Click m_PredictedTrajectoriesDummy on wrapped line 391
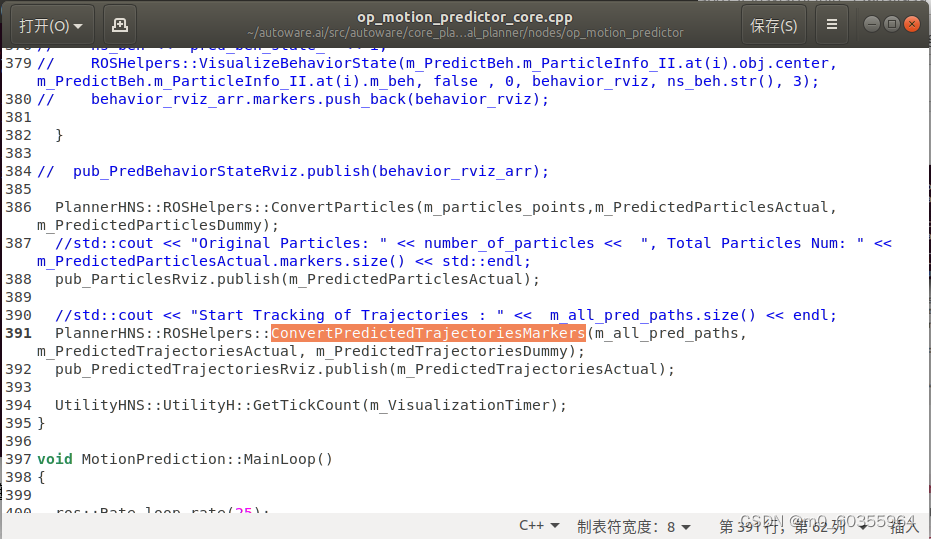 tap(442, 351)
